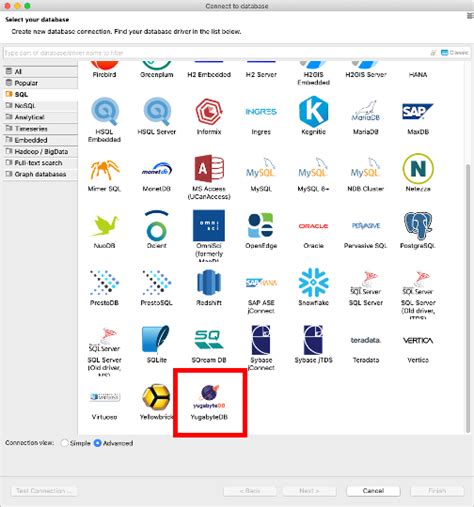Switch to the Classic view
The height and width of the screenshot is (507, 474).
455,52
